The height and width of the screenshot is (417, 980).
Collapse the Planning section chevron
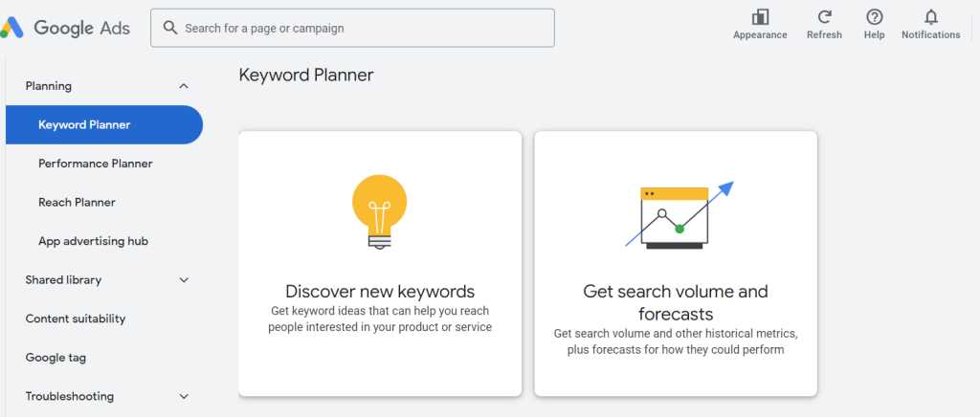tap(184, 86)
